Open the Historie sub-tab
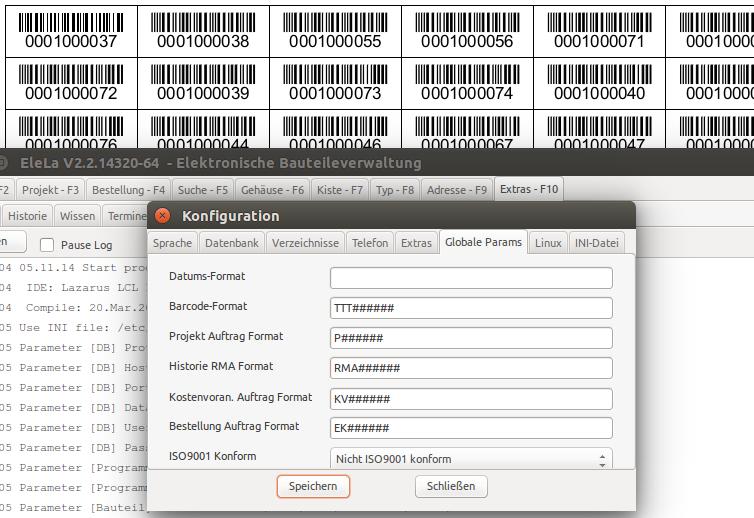754x518 pixels. pyautogui.click(x=27, y=216)
